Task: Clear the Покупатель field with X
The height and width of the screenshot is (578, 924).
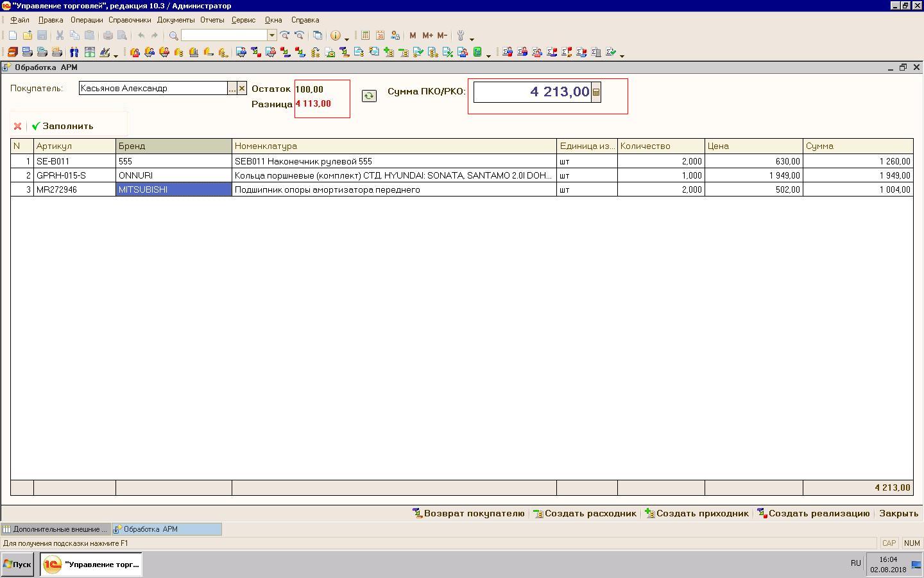Action: (x=242, y=89)
